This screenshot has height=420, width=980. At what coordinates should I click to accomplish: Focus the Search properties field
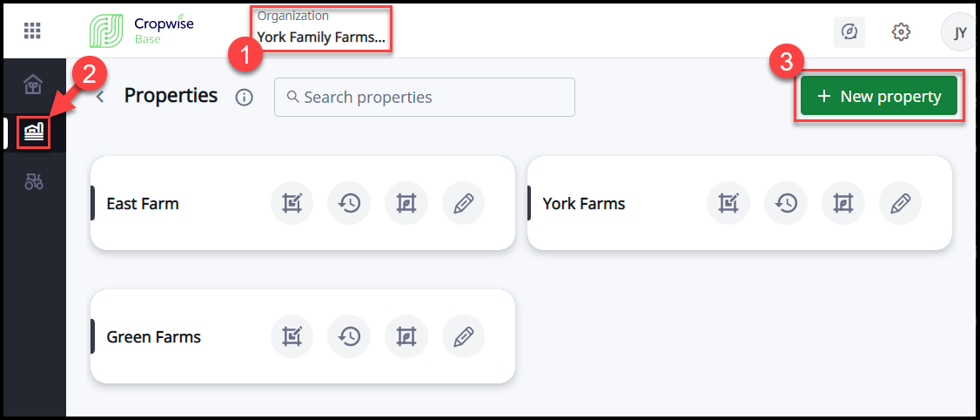425,97
